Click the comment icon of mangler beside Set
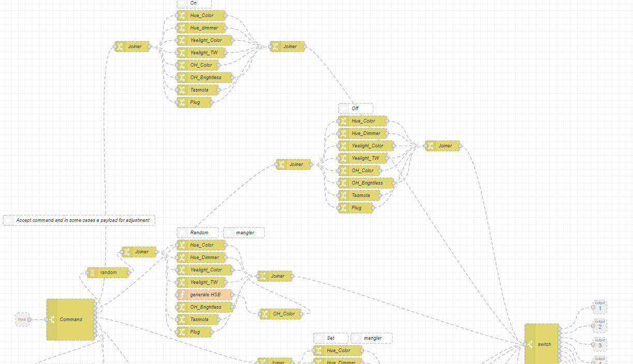 click(x=356, y=338)
